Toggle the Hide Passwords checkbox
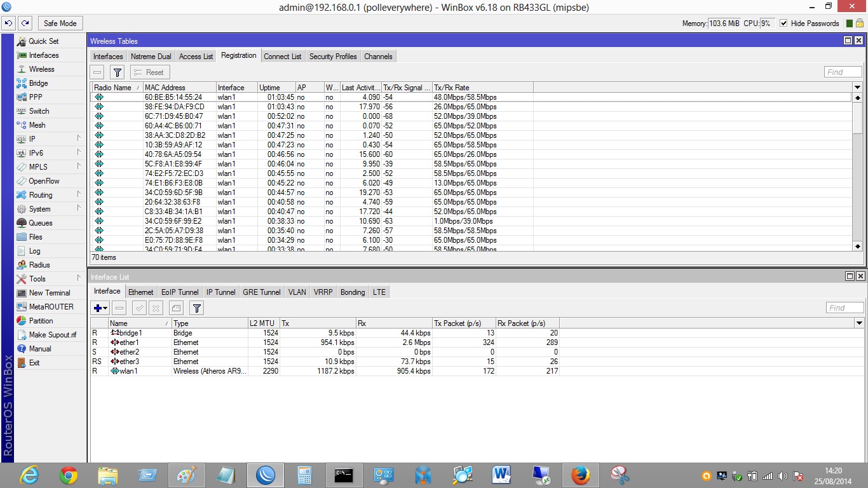The width and height of the screenshot is (868, 488). 783,24
